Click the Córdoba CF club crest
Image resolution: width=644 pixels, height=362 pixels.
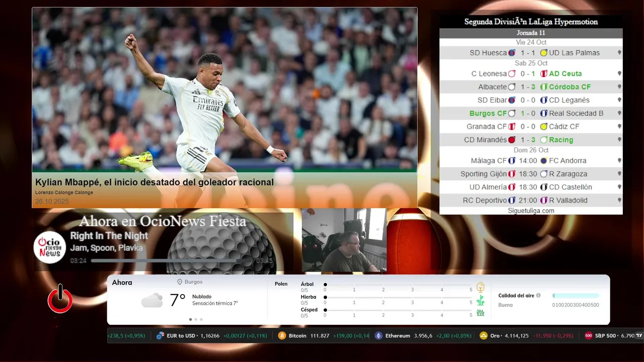[543, 87]
